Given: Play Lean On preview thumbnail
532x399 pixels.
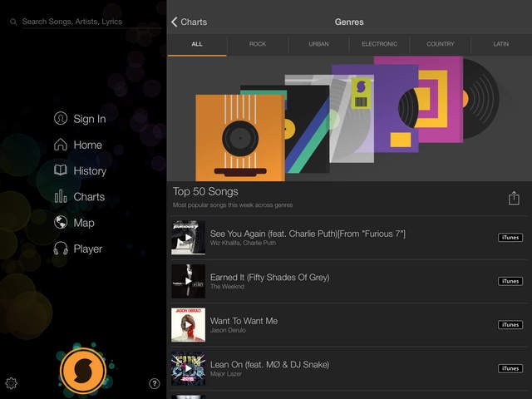Looking at the screenshot, I should [189, 368].
